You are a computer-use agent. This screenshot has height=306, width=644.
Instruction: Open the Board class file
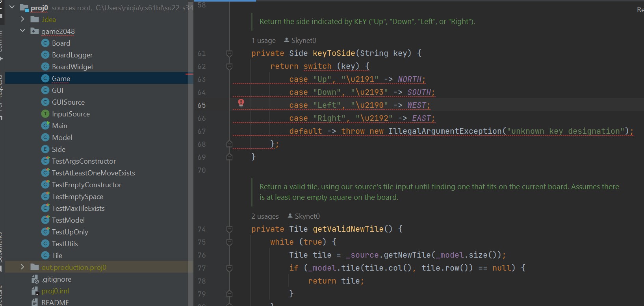click(61, 43)
